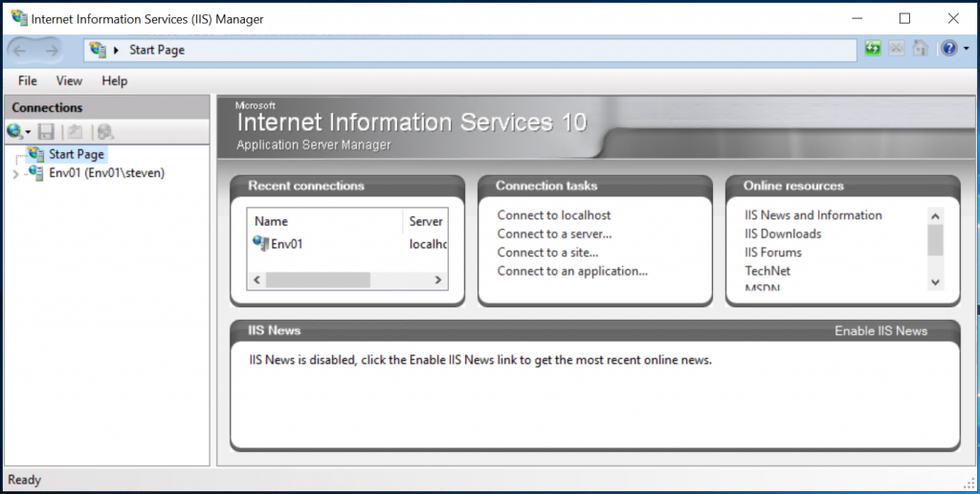
Task: Open the View menu
Action: coord(69,80)
